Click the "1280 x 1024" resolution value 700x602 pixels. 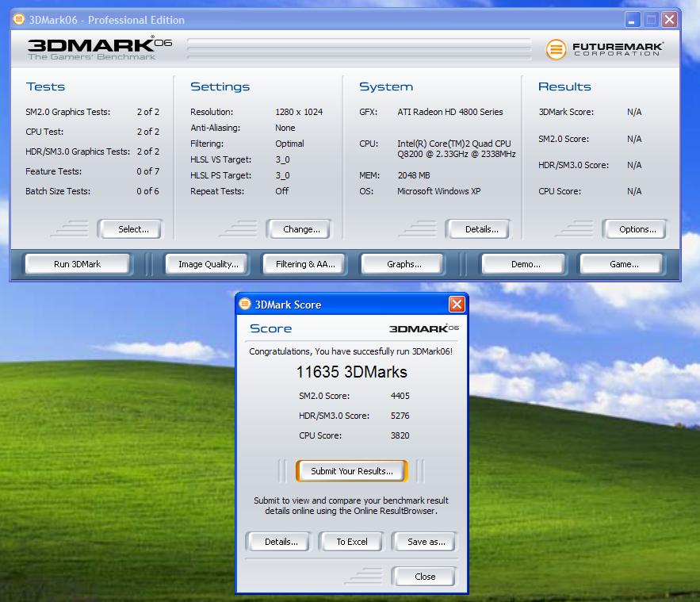click(299, 112)
